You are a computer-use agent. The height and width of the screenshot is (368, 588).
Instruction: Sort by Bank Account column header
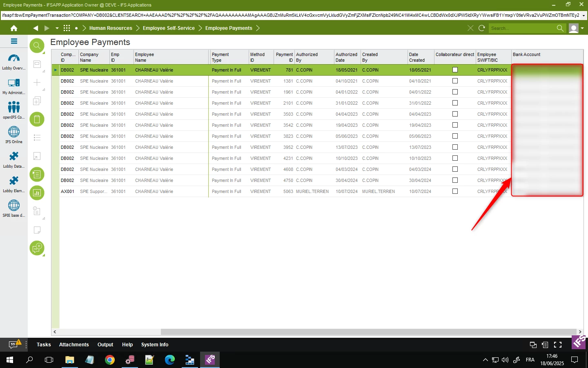(547, 57)
